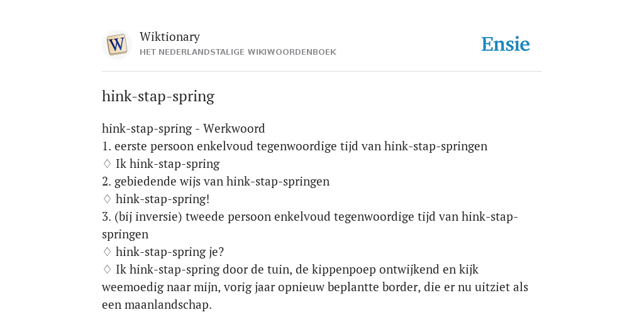Click the Wiktionary W logo icon
644x322 pixels.
[x=116, y=45]
